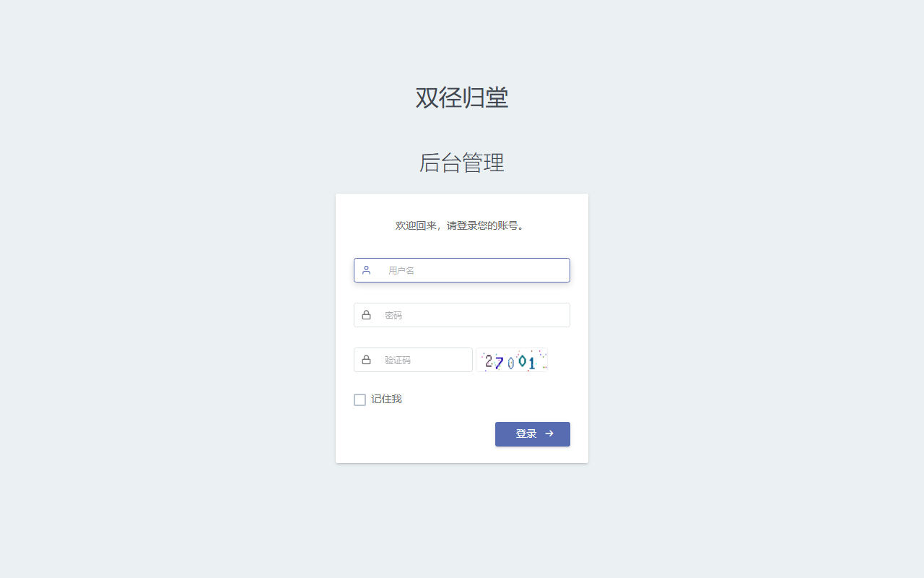The width and height of the screenshot is (924, 578).
Task: Click the user icon in username field
Action: 366,270
